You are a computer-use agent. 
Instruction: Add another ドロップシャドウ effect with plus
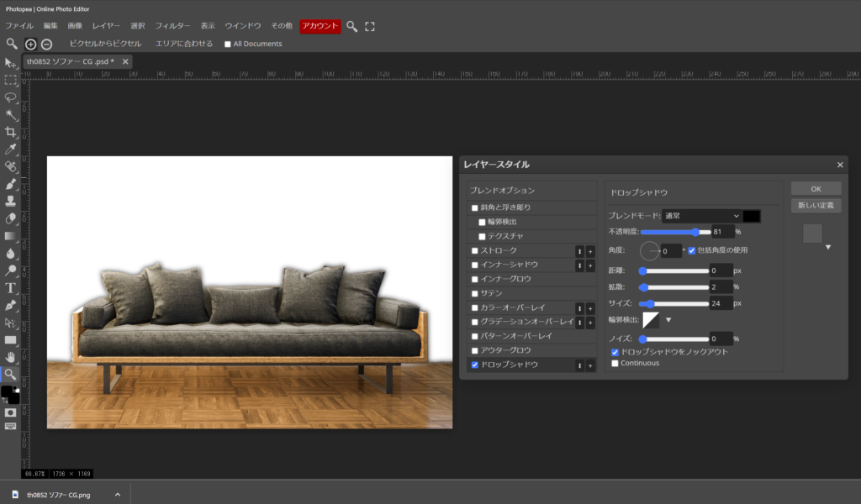tap(590, 365)
